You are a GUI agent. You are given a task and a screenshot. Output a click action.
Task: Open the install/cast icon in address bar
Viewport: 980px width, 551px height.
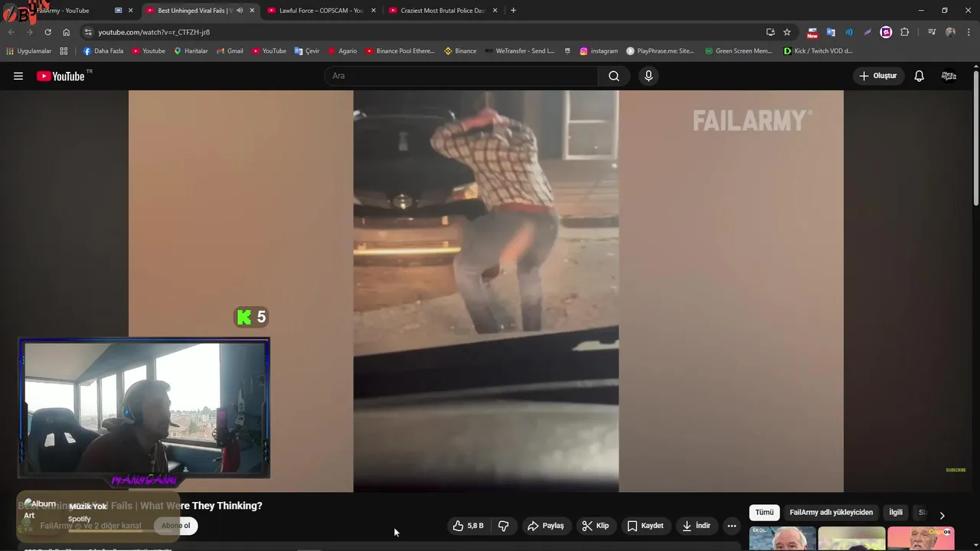[x=770, y=32]
